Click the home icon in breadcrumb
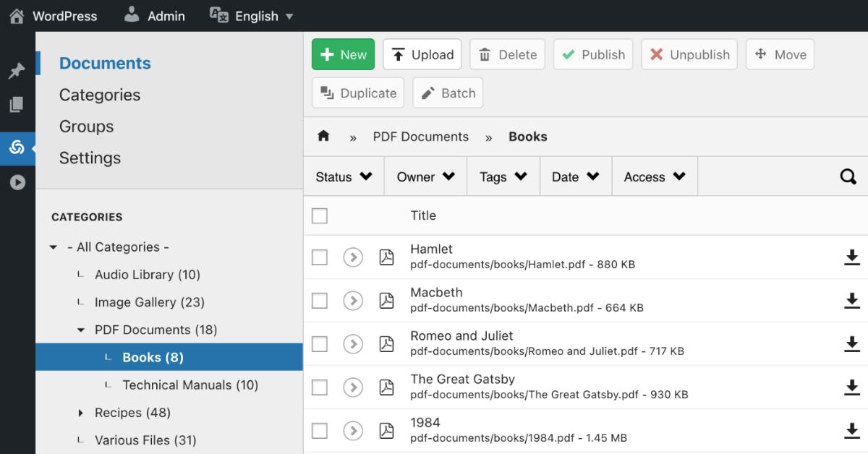The height and width of the screenshot is (454, 868). point(323,137)
